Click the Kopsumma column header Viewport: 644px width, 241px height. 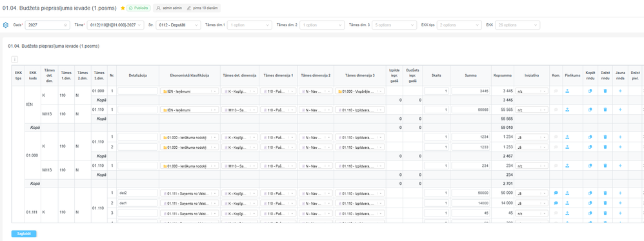502,75
